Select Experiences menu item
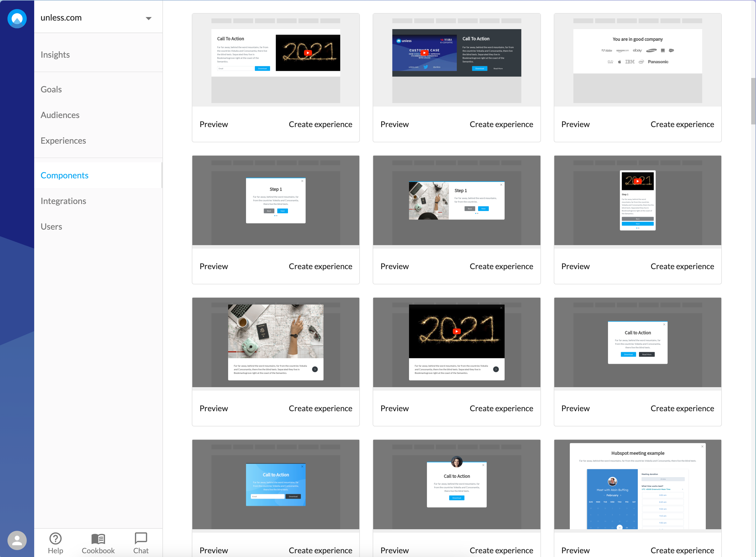The width and height of the screenshot is (756, 557). (x=63, y=141)
